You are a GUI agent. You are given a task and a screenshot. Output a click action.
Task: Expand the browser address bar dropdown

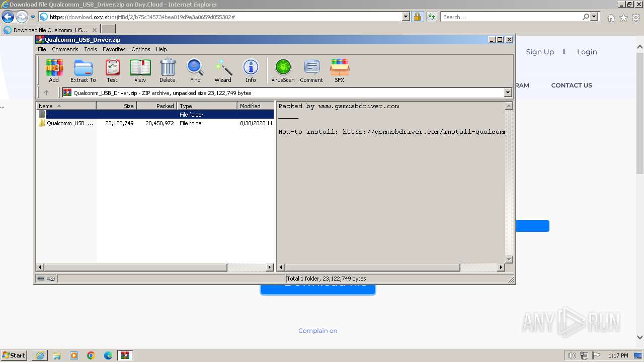click(406, 17)
